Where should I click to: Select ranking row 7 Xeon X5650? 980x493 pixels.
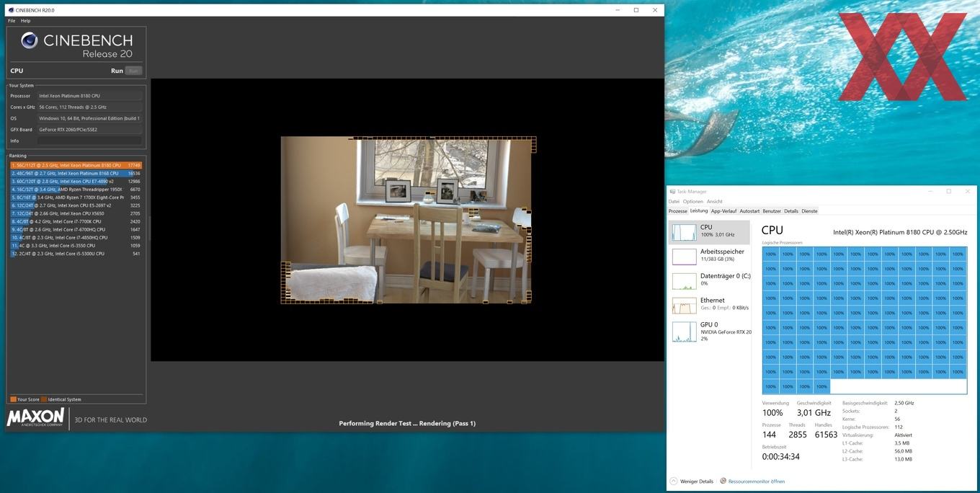pos(76,213)
